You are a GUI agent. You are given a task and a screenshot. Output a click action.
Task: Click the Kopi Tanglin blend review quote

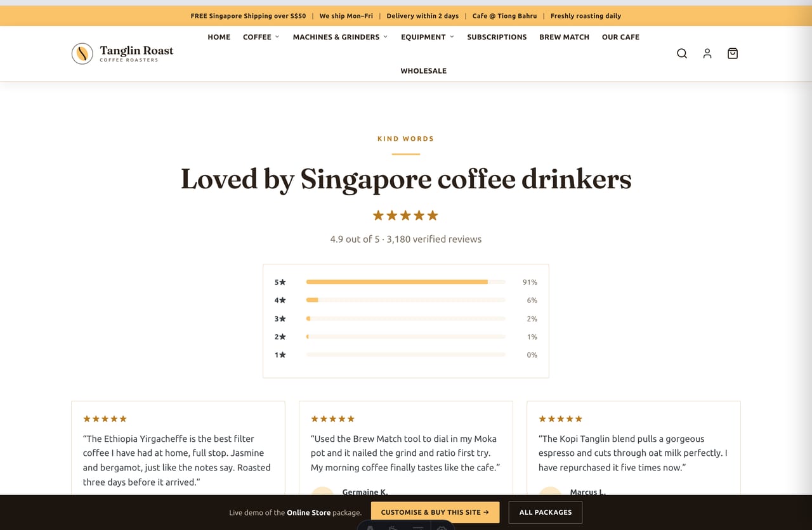[633, 453]
